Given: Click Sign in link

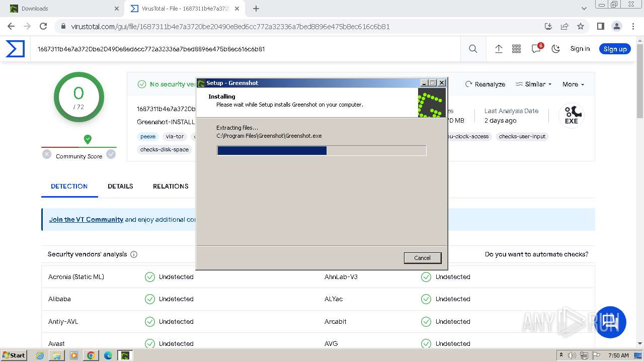Looking at the screenshot, I should click(580, 49).
